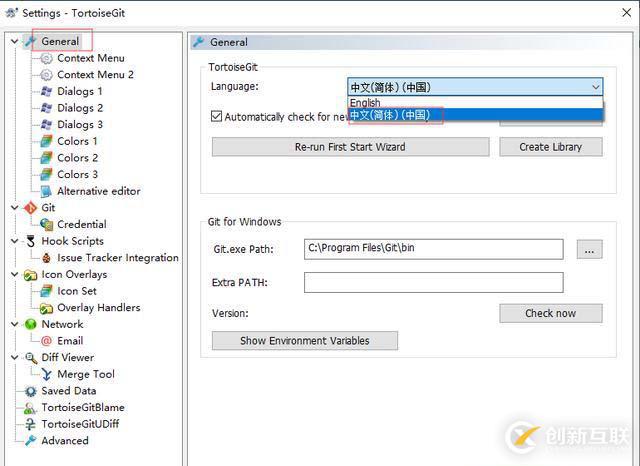Screen dimensions: 640x466
Task: Click the Credential key icon
Action: click(x=47, y=224)
